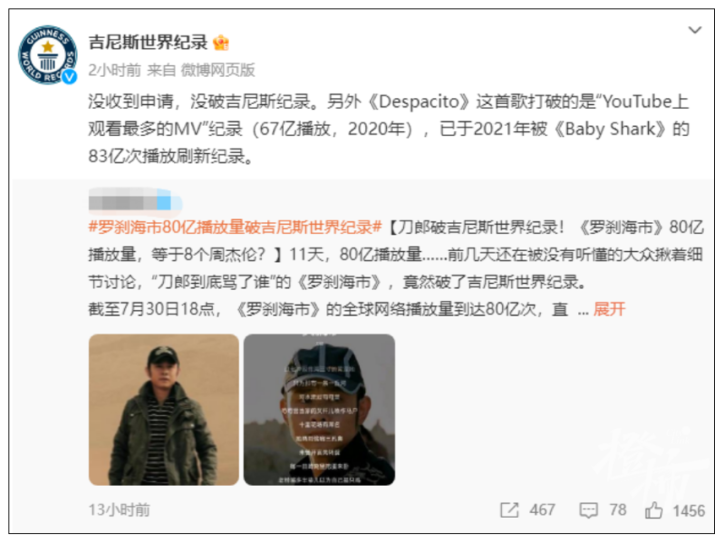Image resolution: width=720 pixels, height=540 pixels.
Task: View the photo of man in green jacket
Action: pos(163,410)
